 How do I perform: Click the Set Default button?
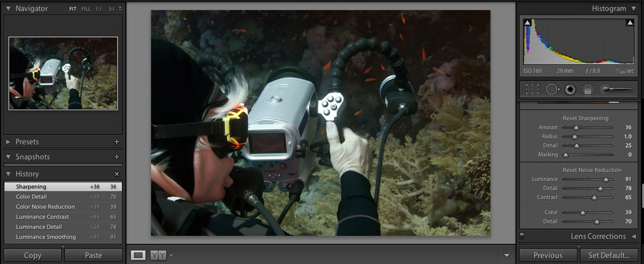pyautogui.click(x=608, y=255)
